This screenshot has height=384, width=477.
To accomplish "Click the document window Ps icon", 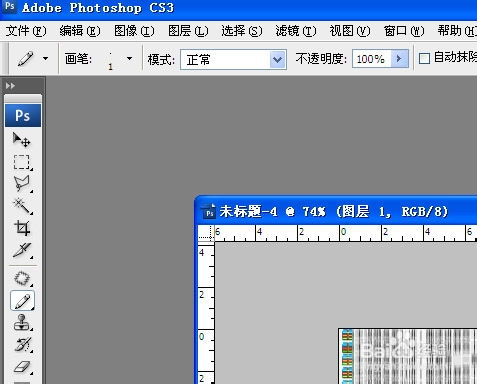I will (209, 212).
